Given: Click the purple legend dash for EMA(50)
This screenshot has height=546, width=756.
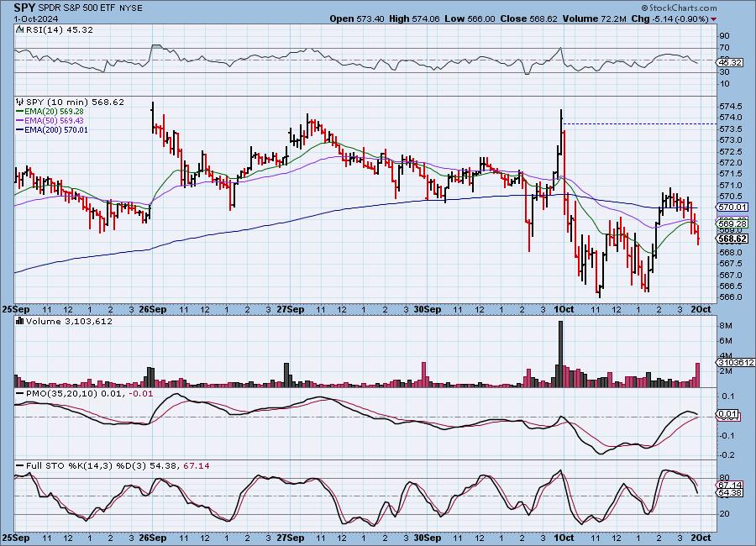Looking at the screenshot, I should [x=20, y=121].
